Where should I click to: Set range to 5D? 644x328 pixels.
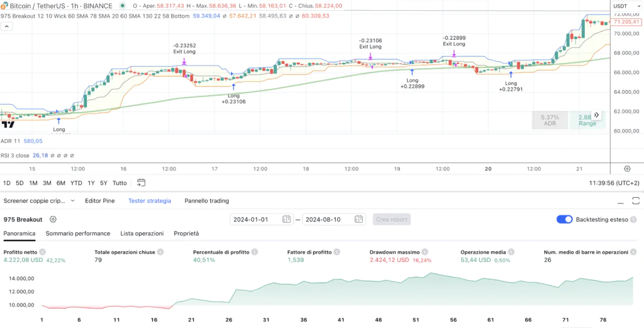click(x=19, y=183)
